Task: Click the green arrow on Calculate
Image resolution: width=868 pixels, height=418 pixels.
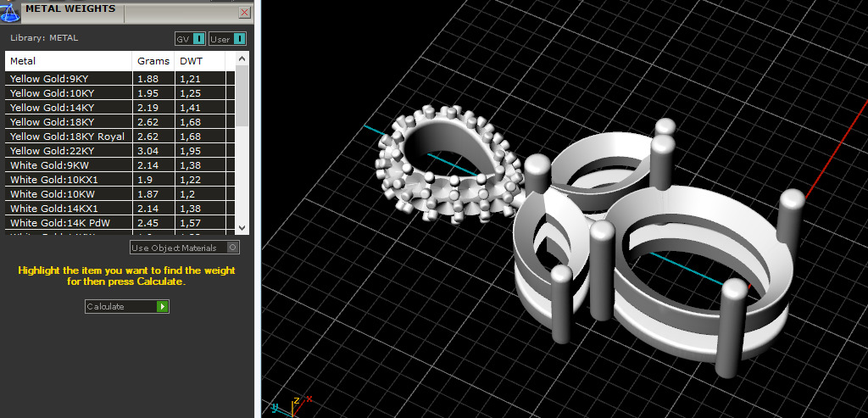Action: point(162,306)
